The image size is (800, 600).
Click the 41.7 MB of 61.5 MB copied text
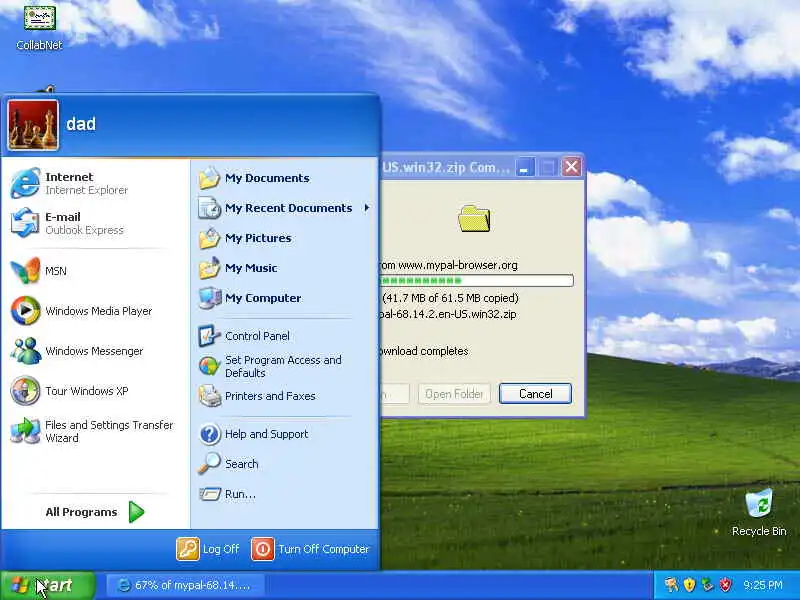point(451,298)
